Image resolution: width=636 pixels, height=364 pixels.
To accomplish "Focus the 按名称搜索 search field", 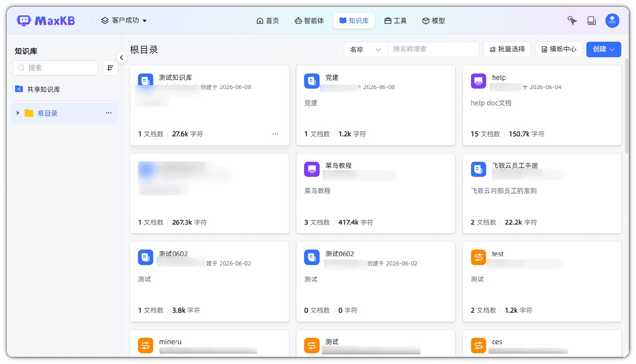I will [433, 49].
